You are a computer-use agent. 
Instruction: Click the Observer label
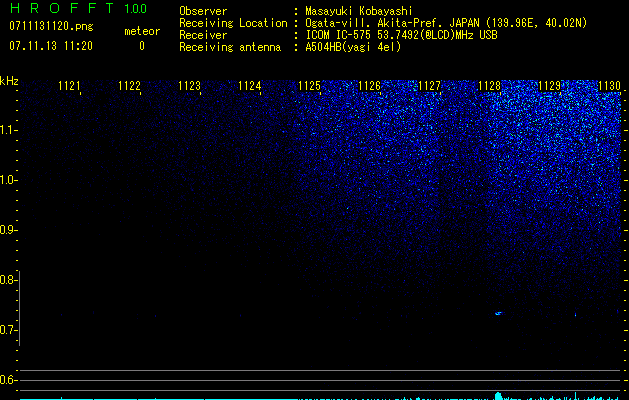click(203, 11)
